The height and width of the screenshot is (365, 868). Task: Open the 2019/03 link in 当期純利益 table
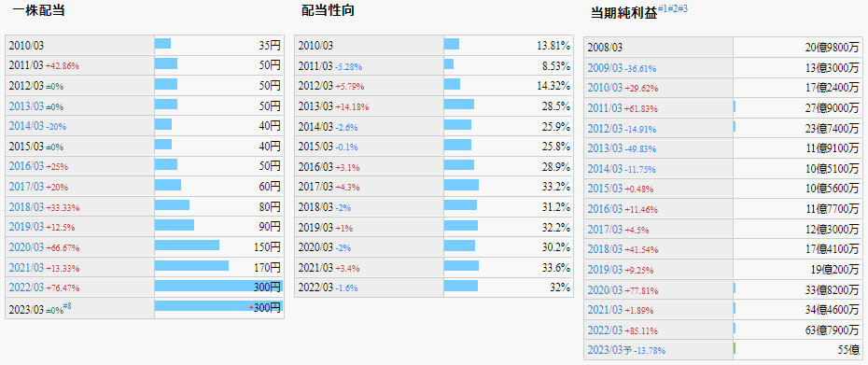[605, 271]
